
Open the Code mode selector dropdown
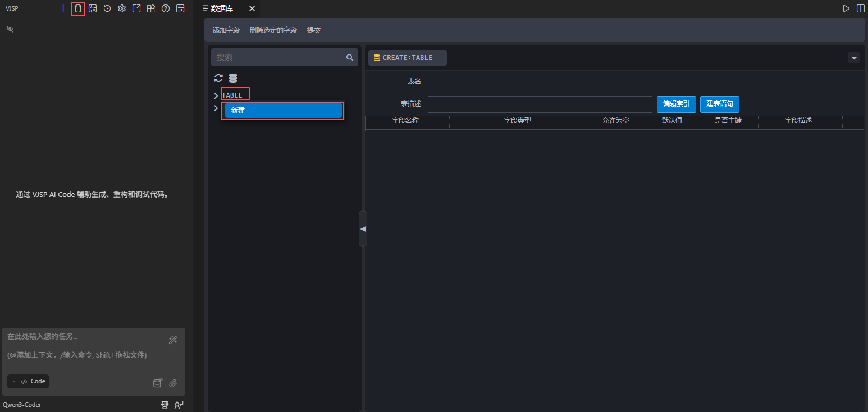[x=28, y=382]
